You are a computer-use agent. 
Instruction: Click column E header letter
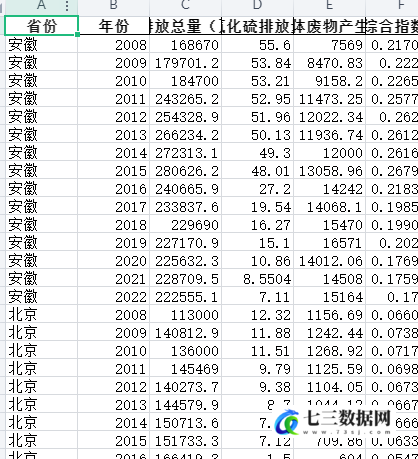pos(329,5)
